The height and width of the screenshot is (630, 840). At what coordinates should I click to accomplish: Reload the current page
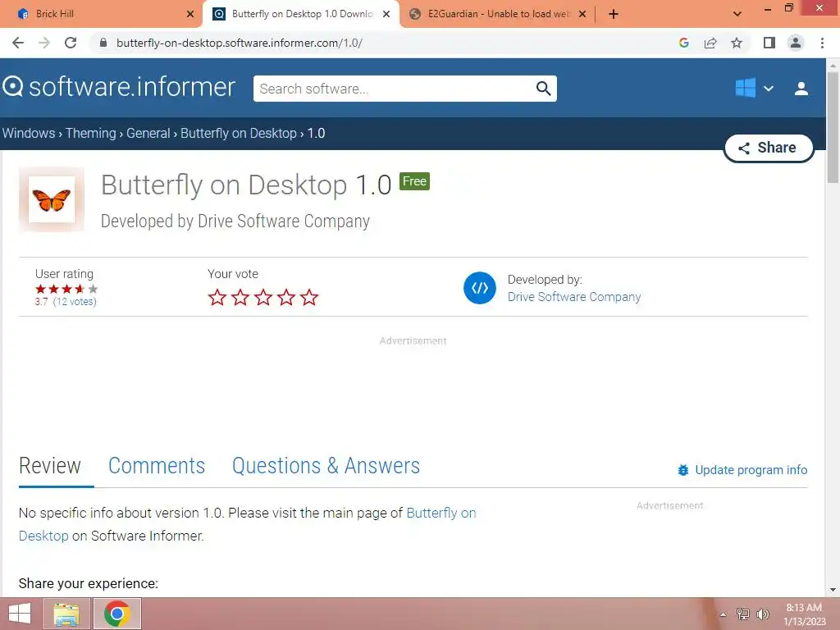click(71, 43)
